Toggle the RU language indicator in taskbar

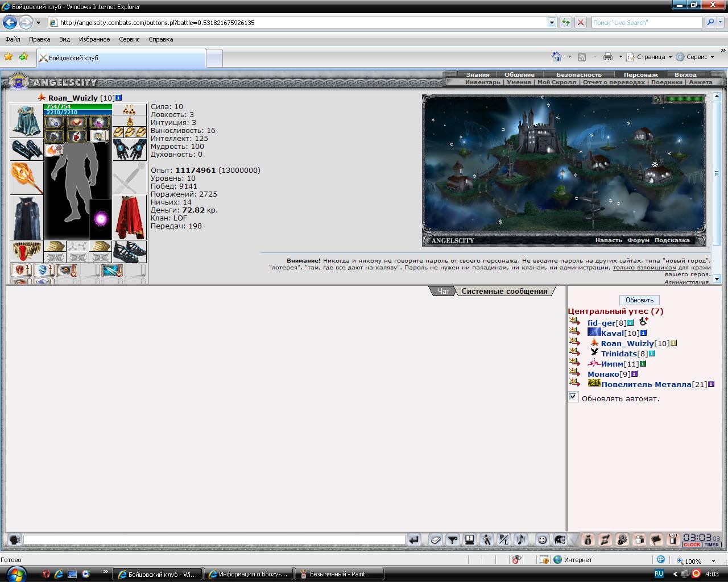pos(659,574)
